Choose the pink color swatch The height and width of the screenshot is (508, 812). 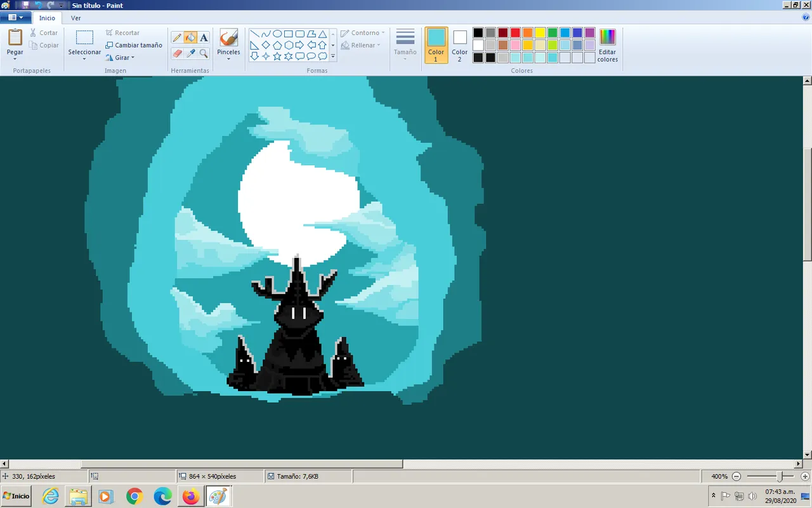click(515, 45)
